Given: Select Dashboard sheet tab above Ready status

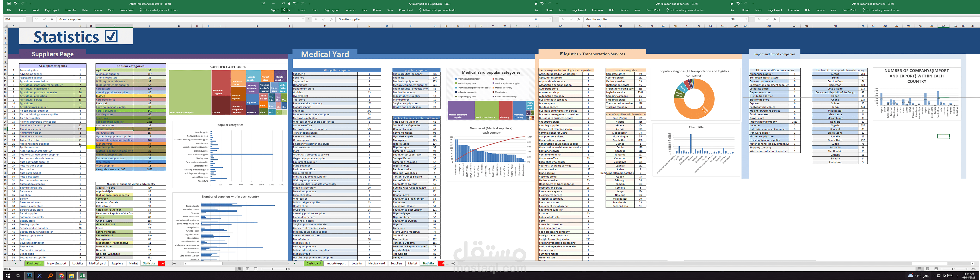Looking at the screenshot, I should pos(34,263).
